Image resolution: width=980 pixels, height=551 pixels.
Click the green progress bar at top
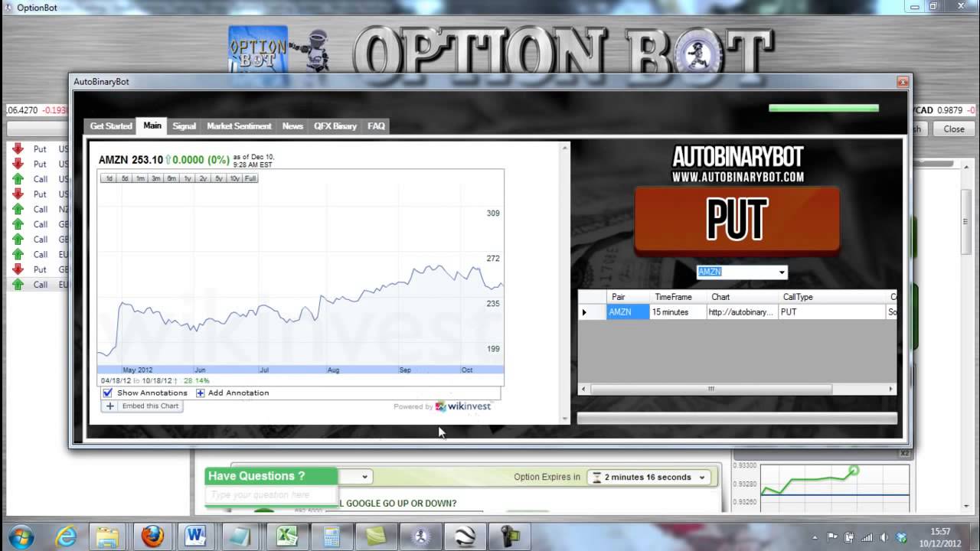pyautogui.click(x=824, y=109)
